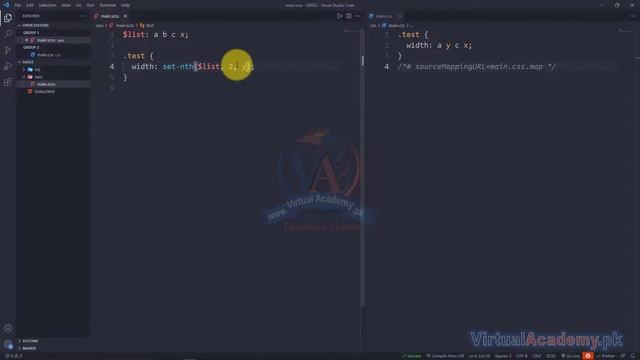Click the Prettier status bar item
The width and height of the screenshot is (640, 360).
click(606, 356)
